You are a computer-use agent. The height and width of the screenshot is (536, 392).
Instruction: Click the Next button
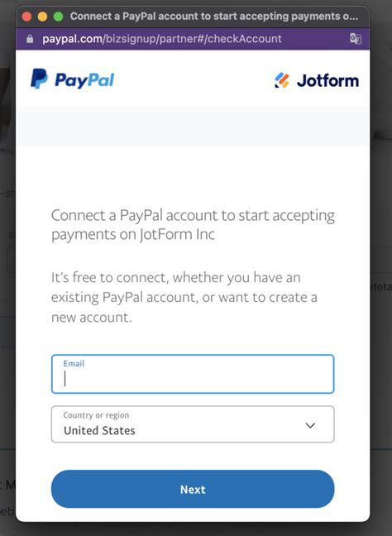tap(193, 489)
